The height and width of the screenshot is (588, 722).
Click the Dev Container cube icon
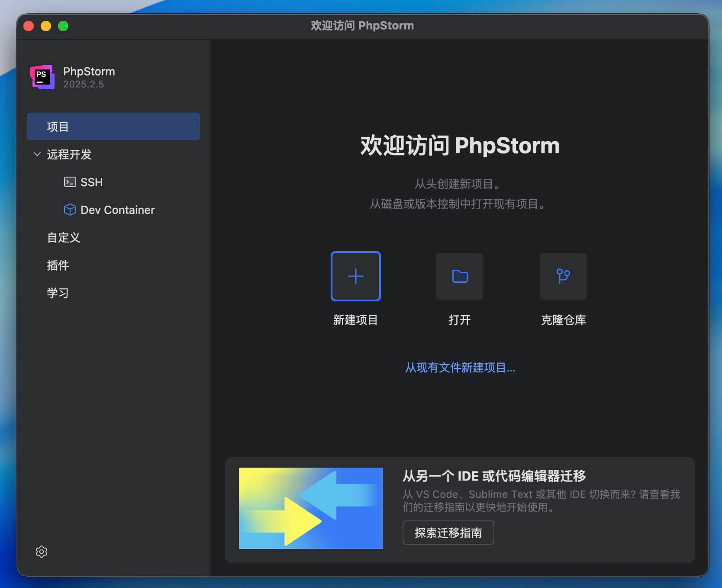coord(70,210)
